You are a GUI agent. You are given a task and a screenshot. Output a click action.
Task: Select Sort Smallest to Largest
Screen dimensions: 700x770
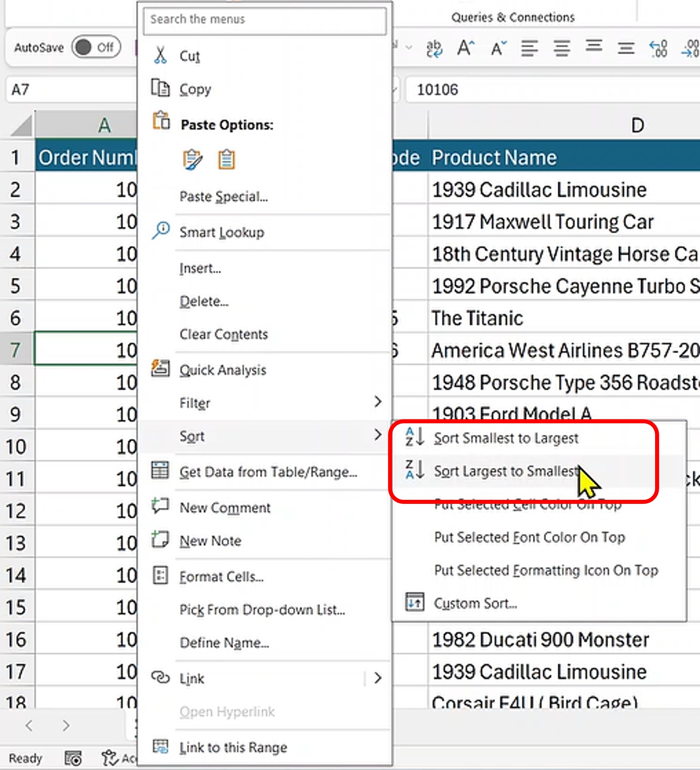pos(505,438)
